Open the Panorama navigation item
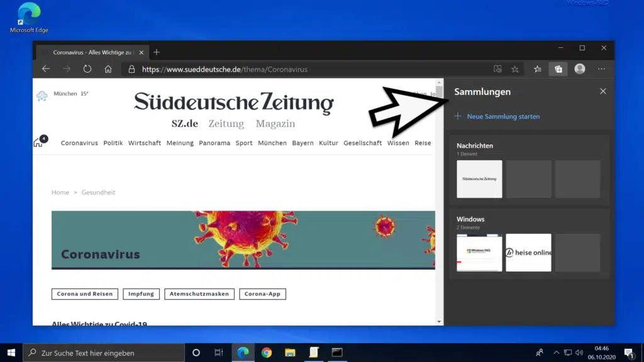The width and height of the screenshot is (644, 362). click(214, 143)
